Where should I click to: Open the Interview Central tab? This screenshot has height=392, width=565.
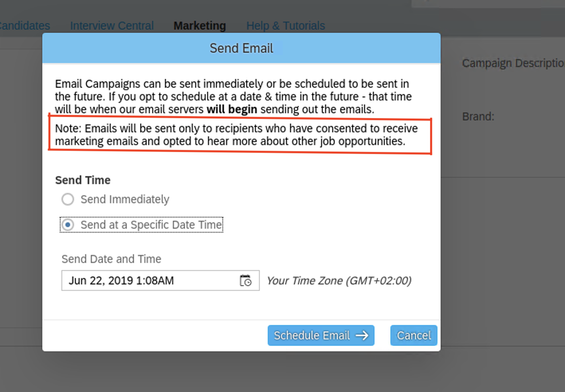pyautogui.click(x=112, y=25)
